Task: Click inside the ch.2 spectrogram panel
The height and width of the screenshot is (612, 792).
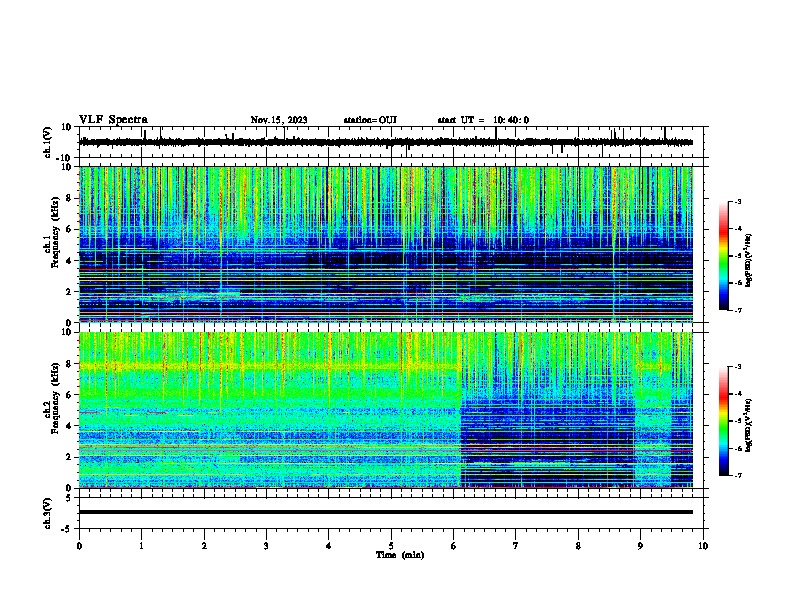Action: pyautogui.click(x=386, y=410)
